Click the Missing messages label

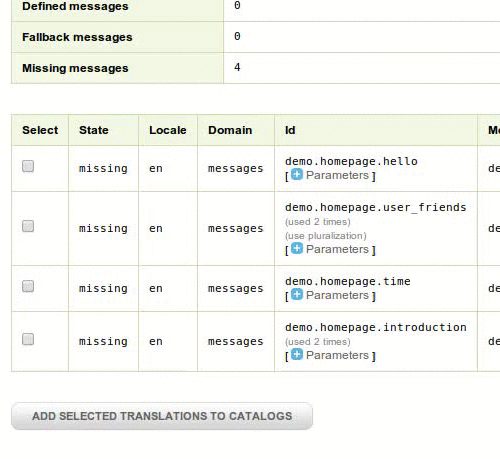[x=75, y=68]
